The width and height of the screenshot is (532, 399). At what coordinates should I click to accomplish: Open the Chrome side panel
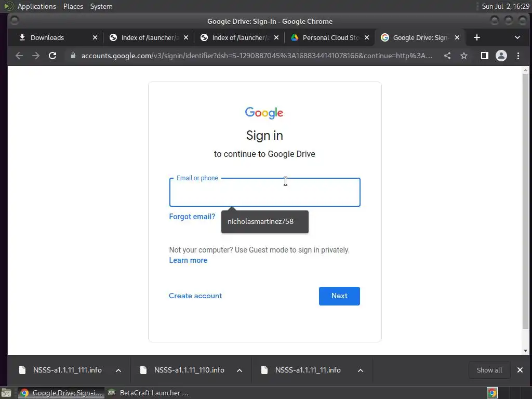pyautogui.click(x=485, y=56)
